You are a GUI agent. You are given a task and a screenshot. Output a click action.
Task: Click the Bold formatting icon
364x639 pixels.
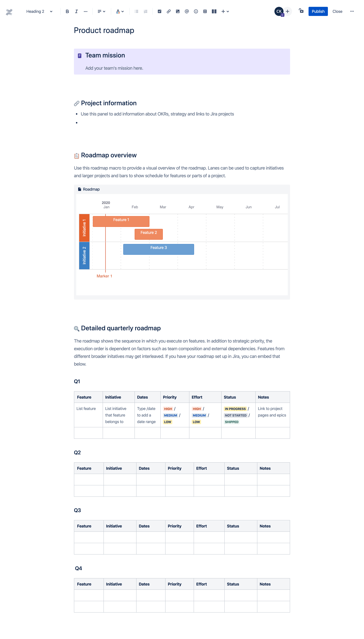(x=67, y=11)
